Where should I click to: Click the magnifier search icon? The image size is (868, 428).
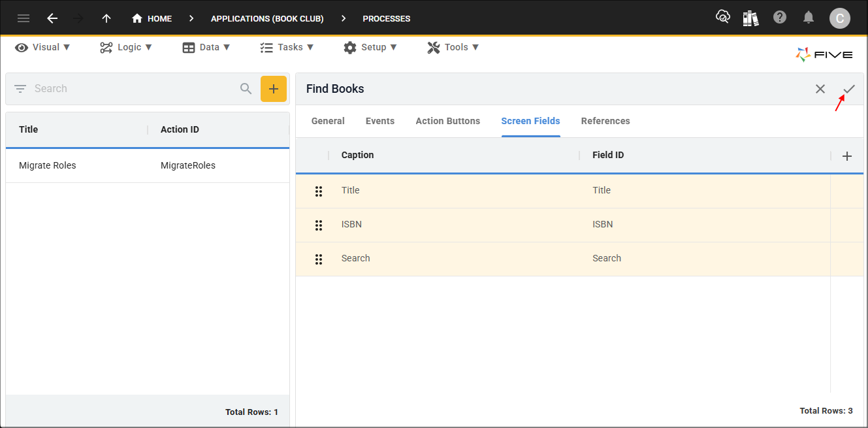click(x=246, y=89)
